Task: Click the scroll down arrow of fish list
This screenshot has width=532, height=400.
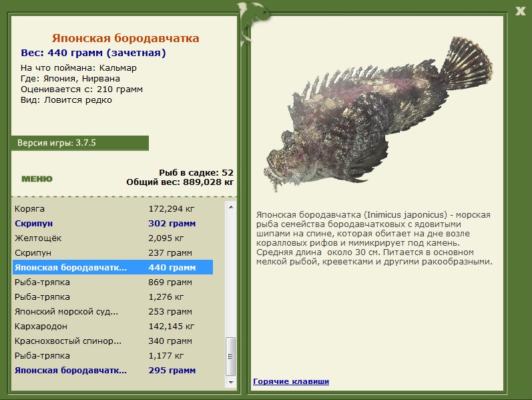Action: point(231,382)
